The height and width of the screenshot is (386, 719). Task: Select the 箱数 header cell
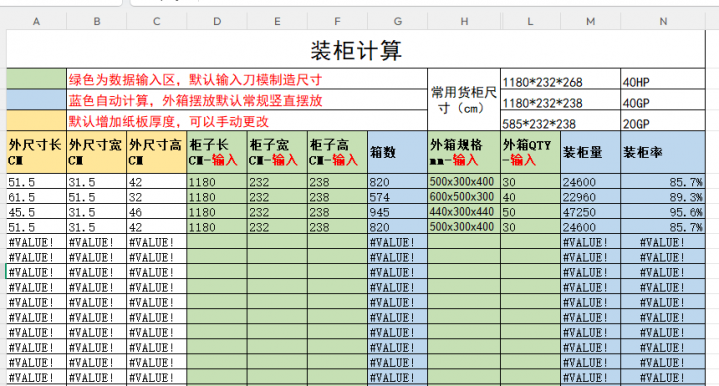click(398, 152)
